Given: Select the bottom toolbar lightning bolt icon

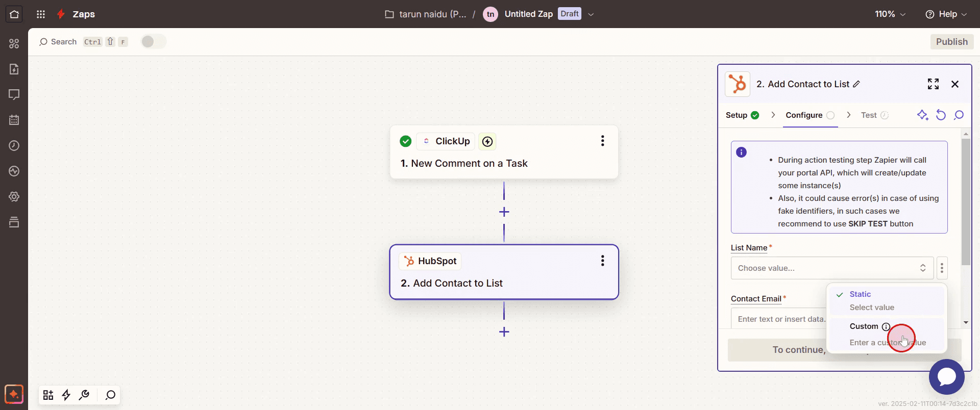Looking at the screenshot, I should point(66,395).
